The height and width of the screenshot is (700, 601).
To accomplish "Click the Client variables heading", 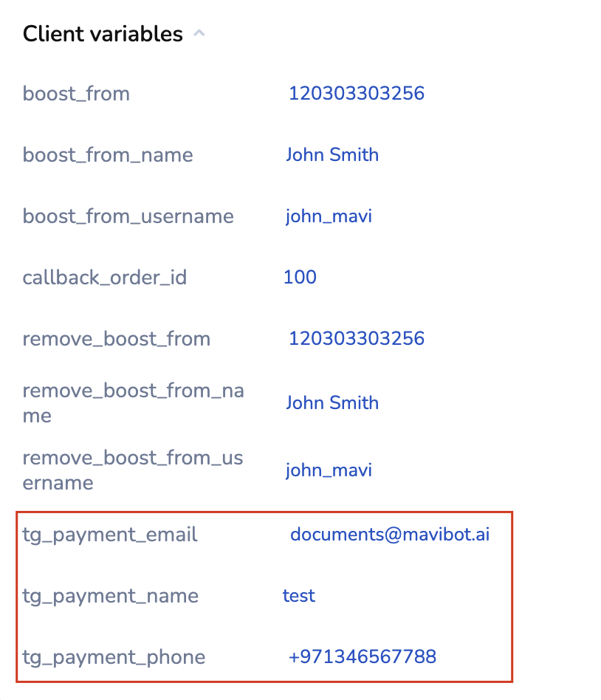I will click(103, 34).
